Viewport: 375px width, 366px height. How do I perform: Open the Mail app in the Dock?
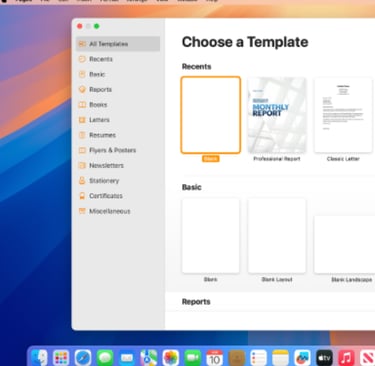point(127,358)
